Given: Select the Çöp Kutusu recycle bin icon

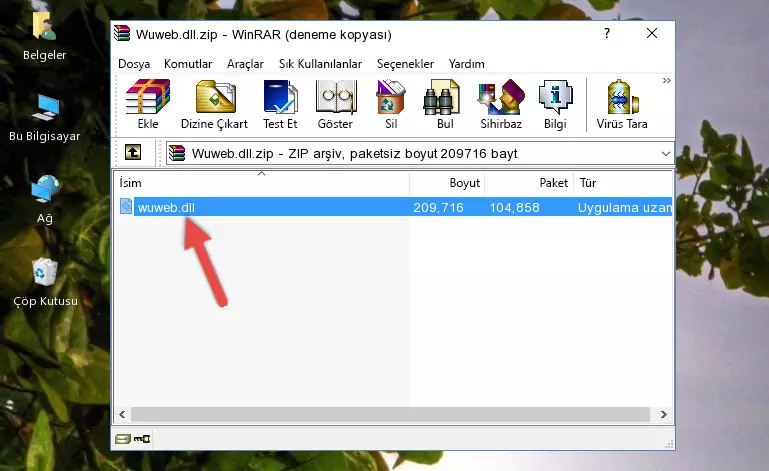Looking at the screenshot, I should click(x=45, y=283).
